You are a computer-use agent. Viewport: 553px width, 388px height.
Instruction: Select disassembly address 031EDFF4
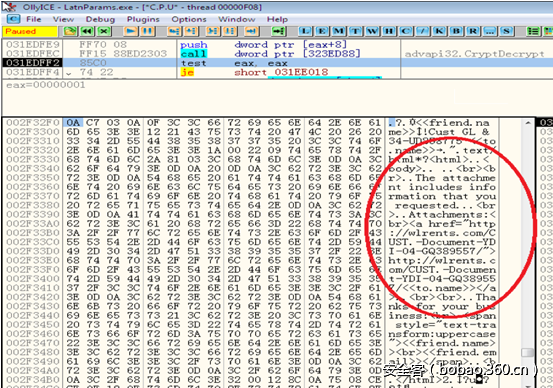point(33,72)
